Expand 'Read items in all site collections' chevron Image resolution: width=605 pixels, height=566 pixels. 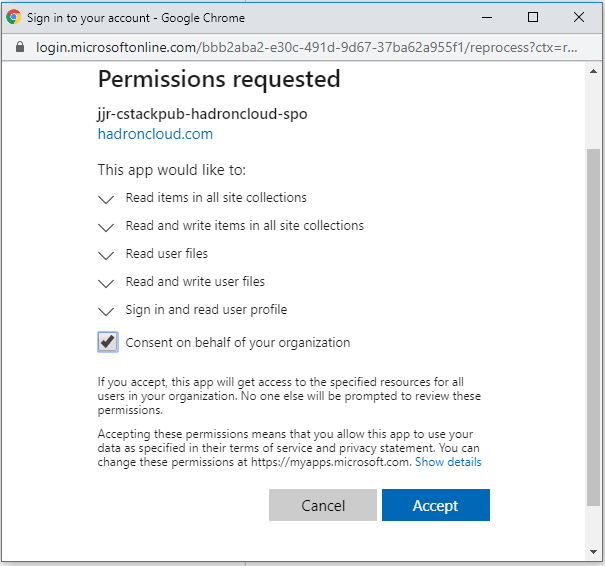pos(106,199)
